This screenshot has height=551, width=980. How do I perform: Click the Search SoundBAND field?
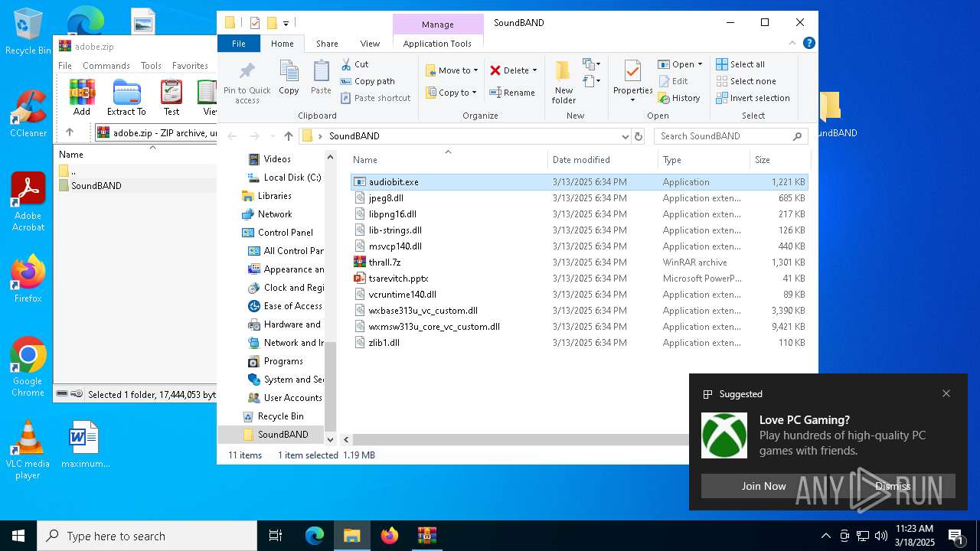pyautogui.click(x=730, y=136)
